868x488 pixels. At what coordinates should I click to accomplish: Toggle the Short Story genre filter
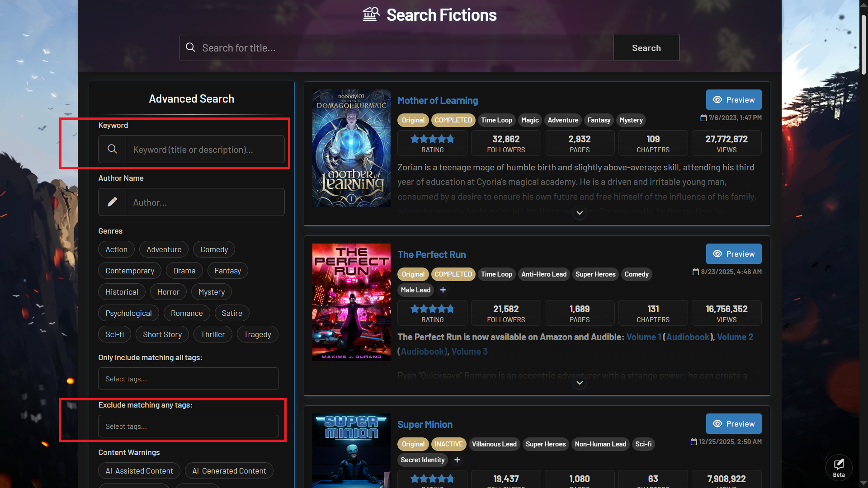point(162,334)
